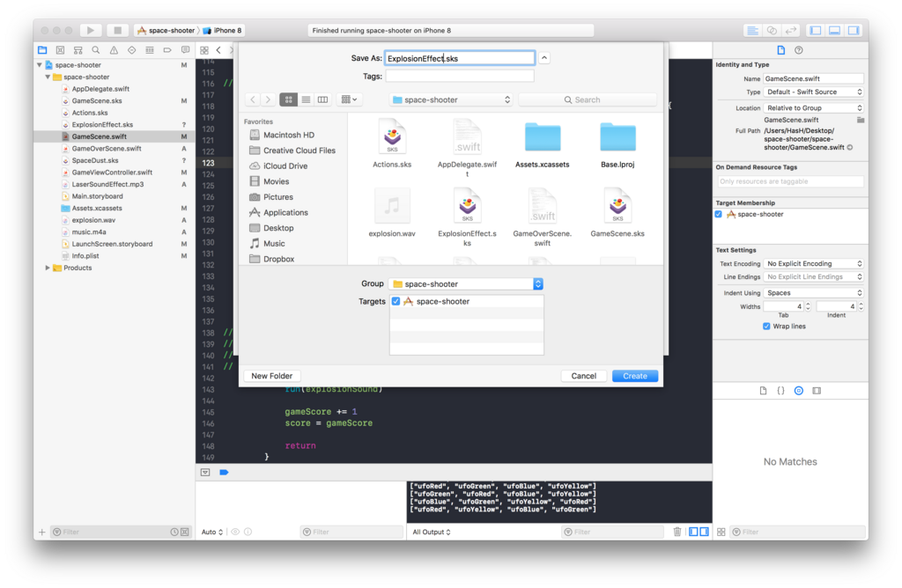Expand the Products group
The image size is (902, 588).
[48, 268]
